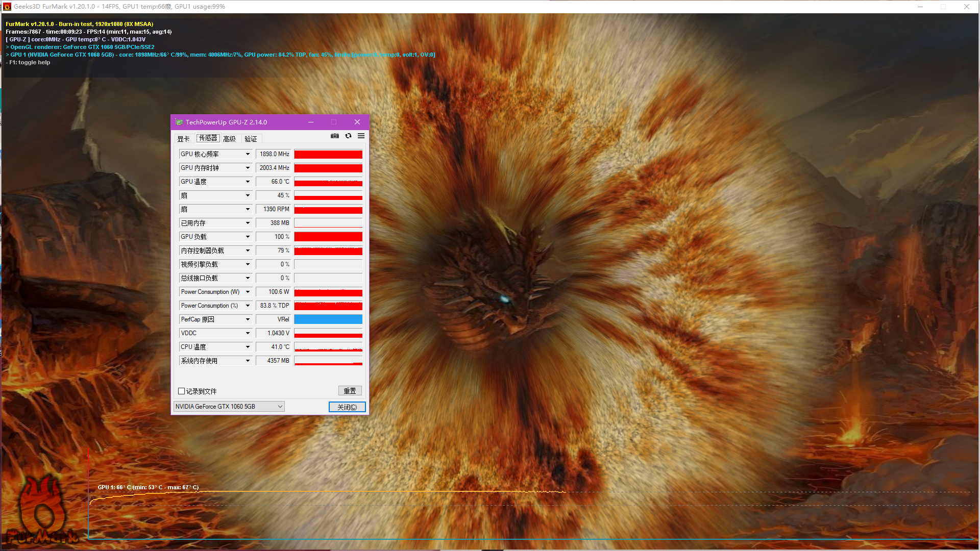
Task: Click the 100.6 W power value
Action: 274,292
